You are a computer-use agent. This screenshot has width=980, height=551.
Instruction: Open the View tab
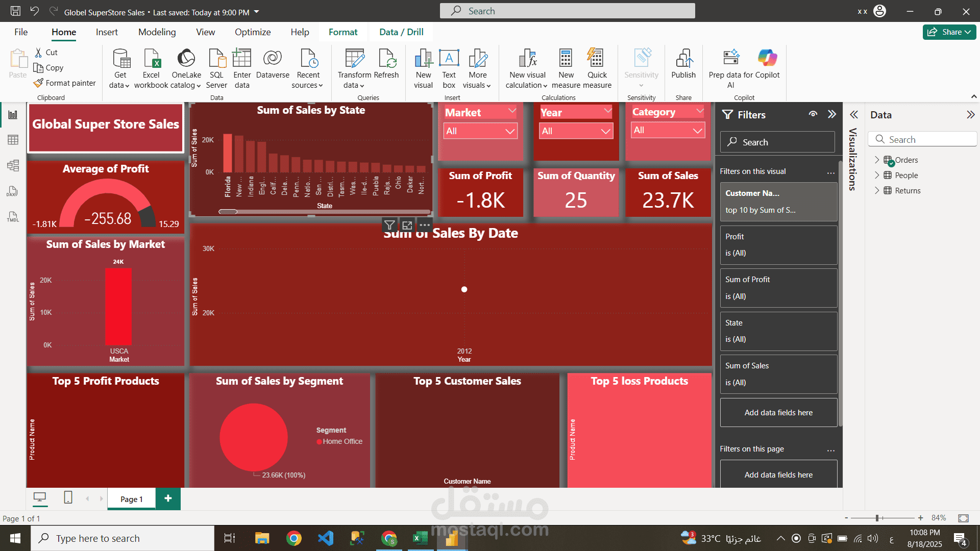(205, 32)
